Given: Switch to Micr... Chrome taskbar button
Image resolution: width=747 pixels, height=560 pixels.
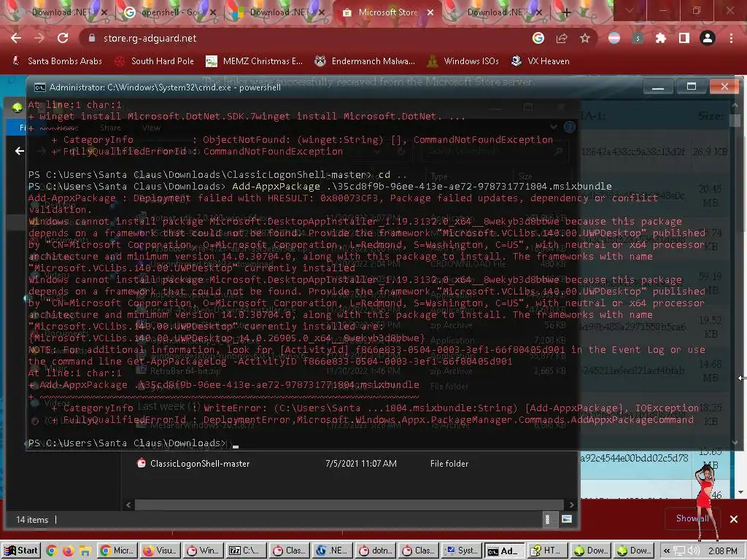Looking at the screenshot, I should click(x=117, y=551).
